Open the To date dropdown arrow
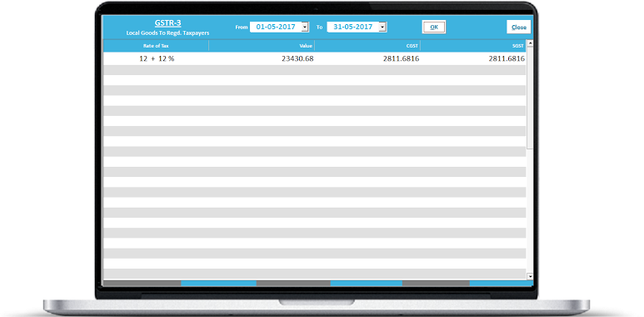 [382, 28]
